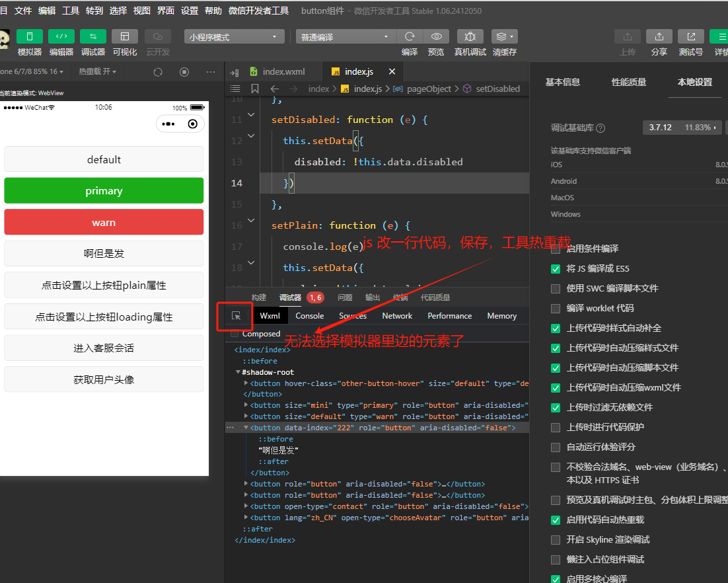This screenshot has width=728, height=583.
Task: Click the upload icon in toolbar
Action: point(627,36)
